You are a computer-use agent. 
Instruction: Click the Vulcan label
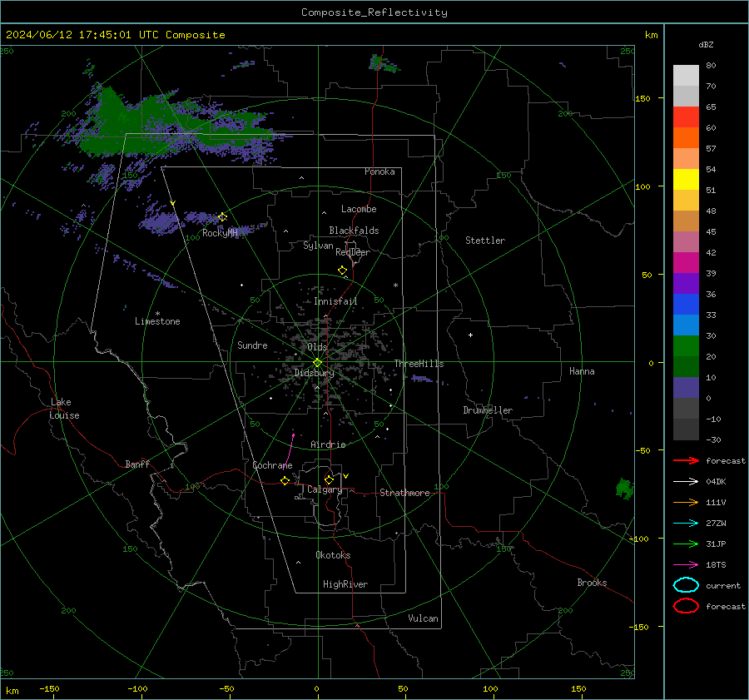click(423, 618)
